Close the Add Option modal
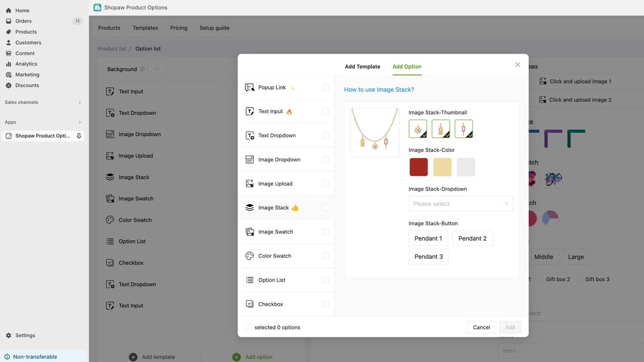This screenshot has width=644, height=362. [x=518, y=64]
